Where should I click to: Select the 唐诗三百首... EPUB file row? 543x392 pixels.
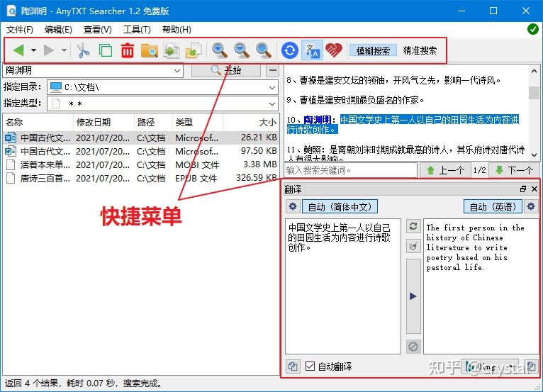[x=140, y=179]
